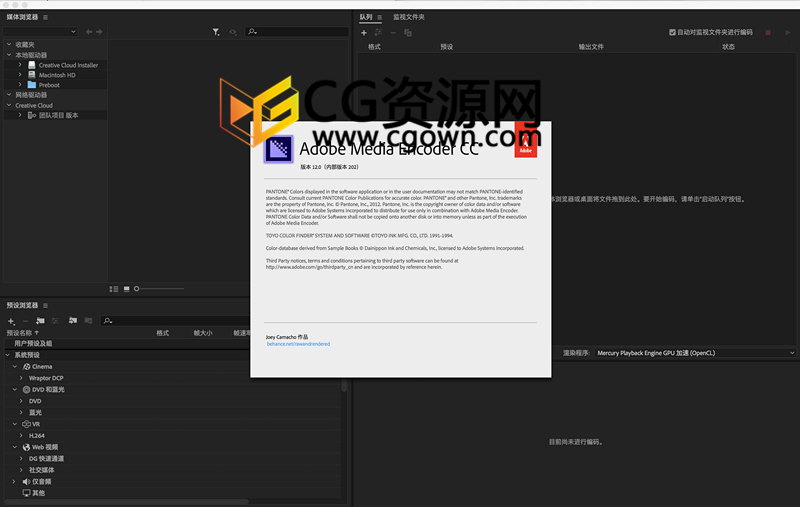Create a new preset group folder
Viewport: 800px width, 507px height.
pyautogui.click(x=40, y=321)
